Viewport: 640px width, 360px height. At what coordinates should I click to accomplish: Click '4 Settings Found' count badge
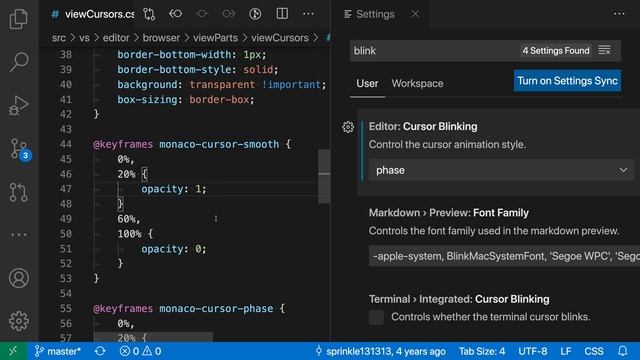[x=556, y=51]
